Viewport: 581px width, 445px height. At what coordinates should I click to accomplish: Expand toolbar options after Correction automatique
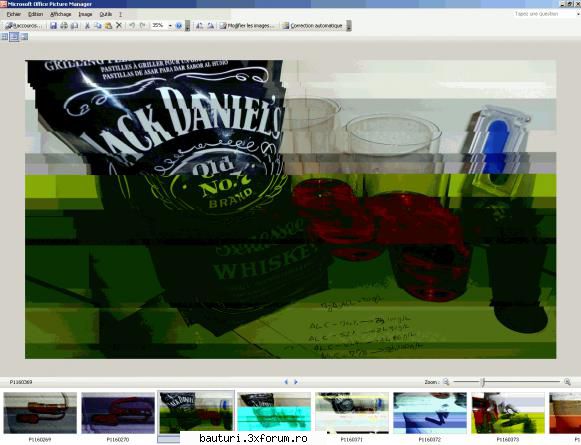coord(348,26)
